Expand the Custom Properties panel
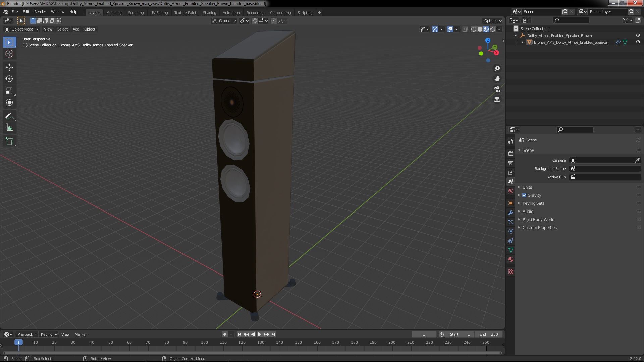The width and height of the screenshot is (644, 362). [539, 228]
